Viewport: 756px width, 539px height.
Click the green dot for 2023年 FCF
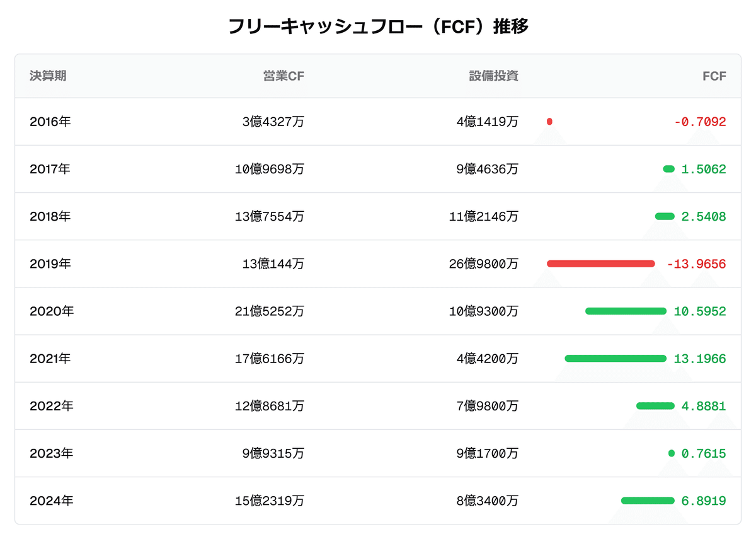pos(671,454)
